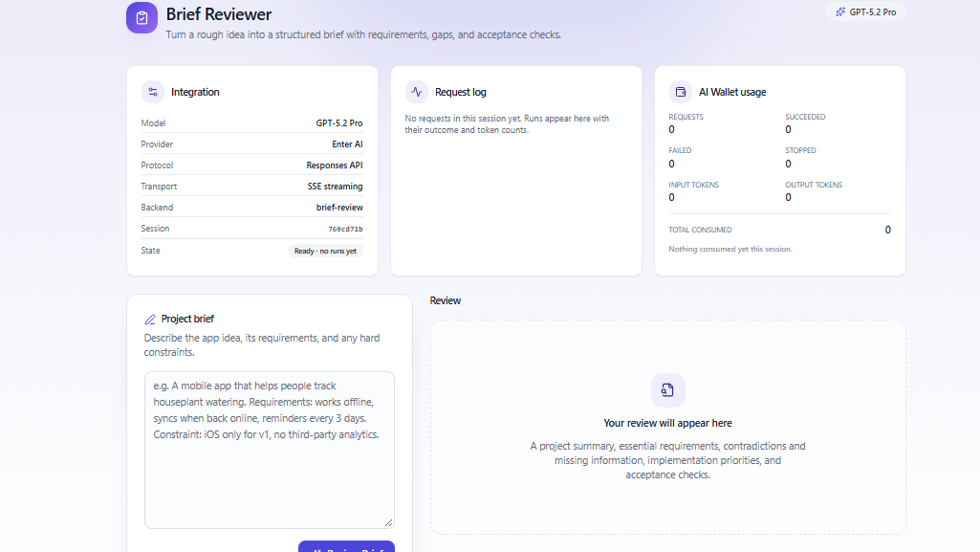Click the 'Protocol' row label

pos(157,166)
